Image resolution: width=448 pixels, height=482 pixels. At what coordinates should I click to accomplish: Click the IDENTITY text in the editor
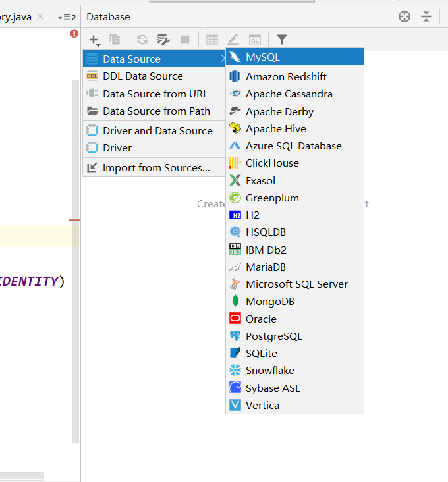(28, 281)
